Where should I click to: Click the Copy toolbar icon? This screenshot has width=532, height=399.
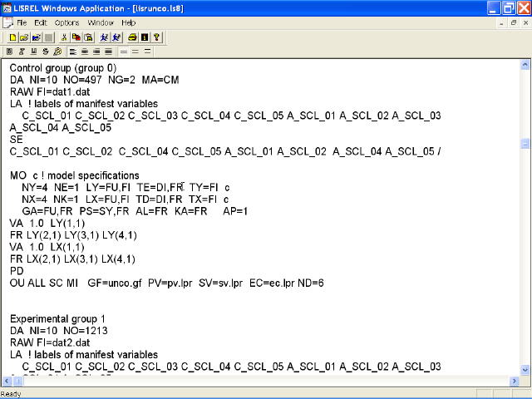point(76,37)
